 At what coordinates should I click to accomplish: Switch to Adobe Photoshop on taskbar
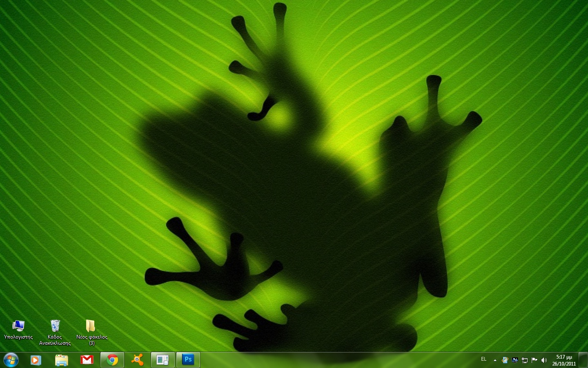click(x=188, y=360)
